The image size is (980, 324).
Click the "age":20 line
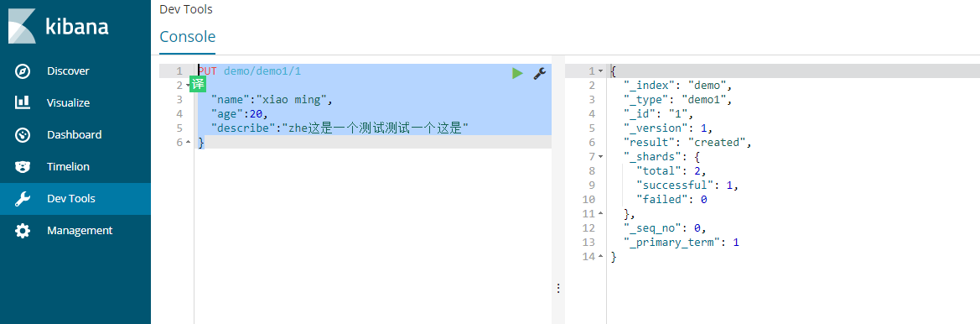[x=240, y=114]
